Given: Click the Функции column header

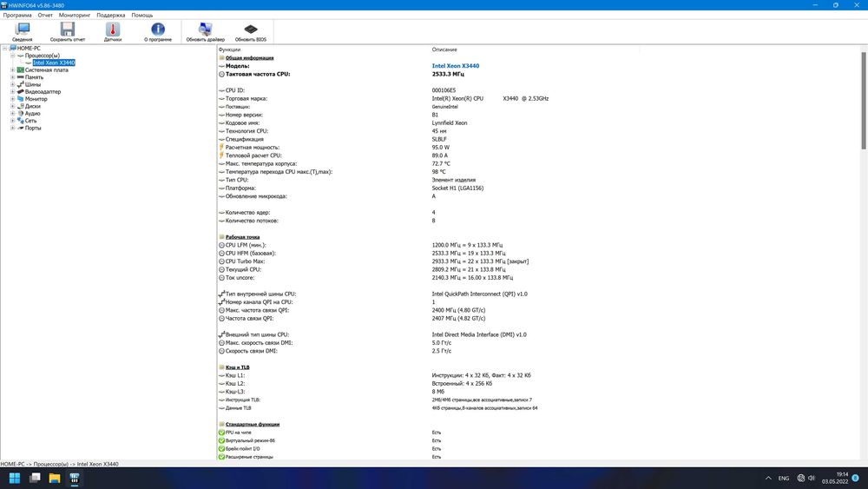Looking at the screenshot, I should (229, 50).
